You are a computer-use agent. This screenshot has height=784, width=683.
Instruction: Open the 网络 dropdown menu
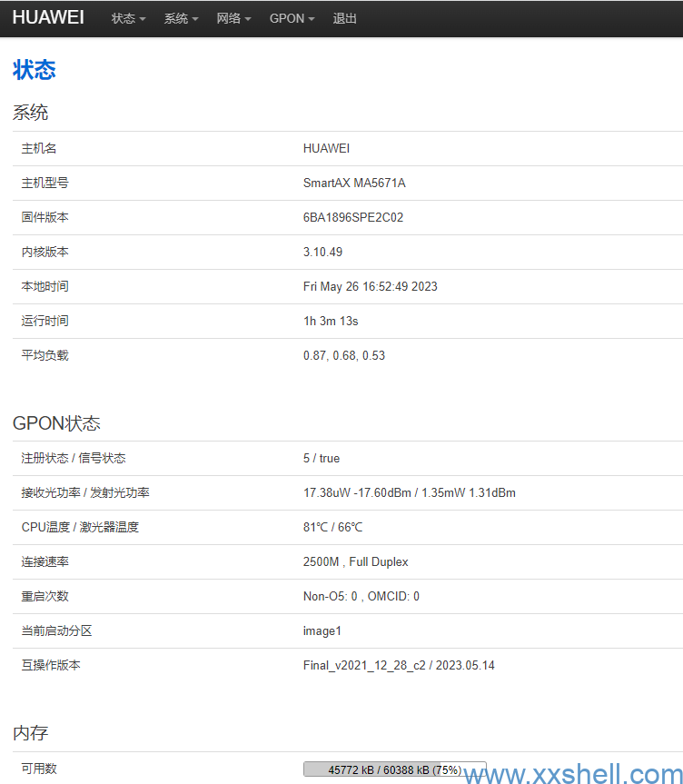pyautogui.click(x=233, y=18)
